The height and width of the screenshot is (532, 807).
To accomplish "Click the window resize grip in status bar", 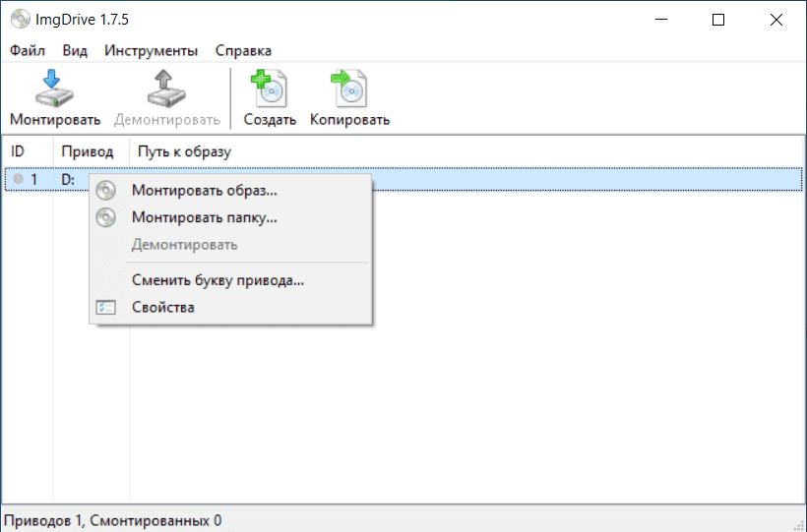I will pyautogui.click(x=799, y=525).
